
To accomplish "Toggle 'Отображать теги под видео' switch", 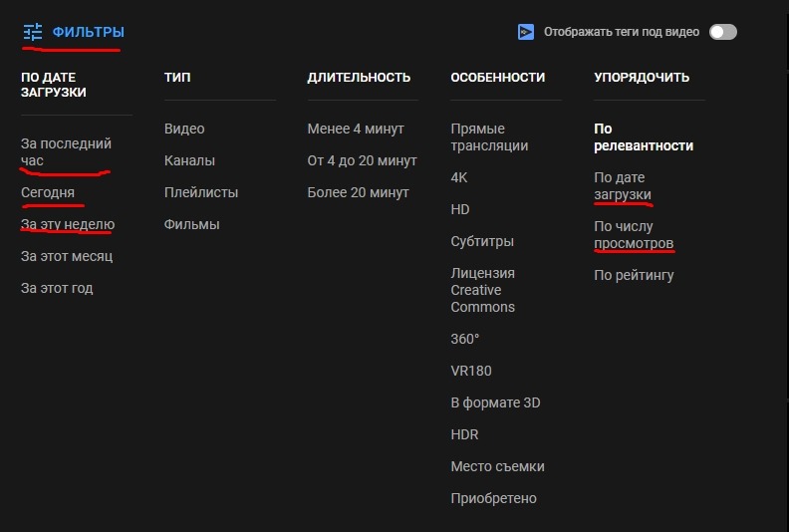I will coord(723,32).
